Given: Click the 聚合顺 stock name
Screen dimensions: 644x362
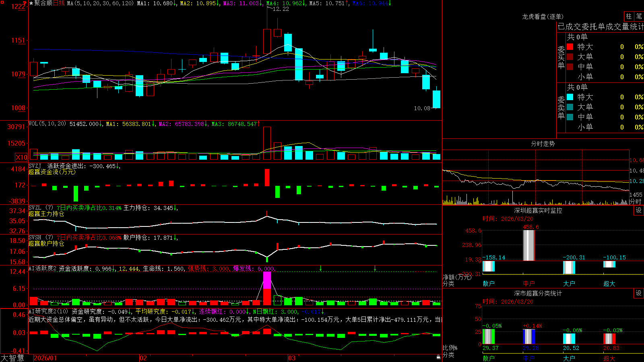Looking at the screenshot, I should coord(43,3).
